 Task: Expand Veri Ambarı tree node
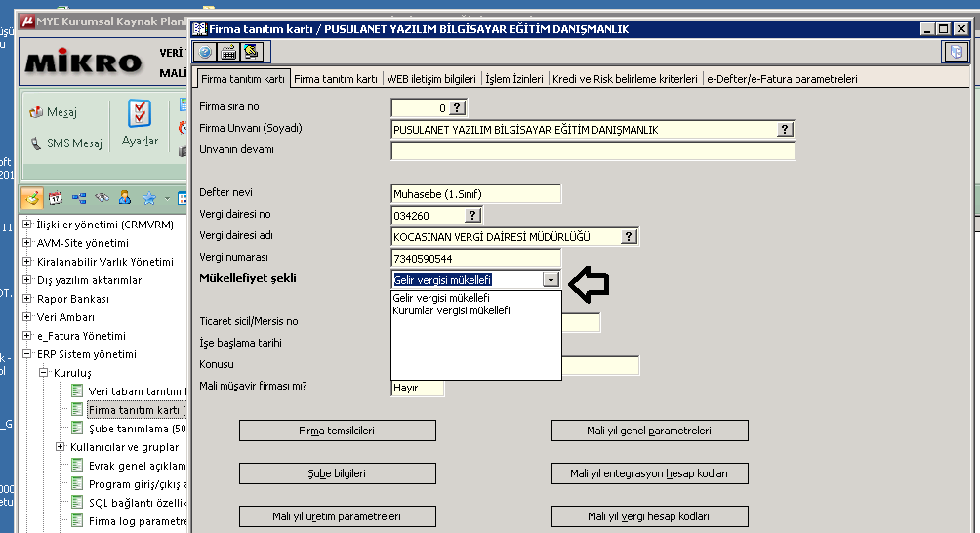27,317
